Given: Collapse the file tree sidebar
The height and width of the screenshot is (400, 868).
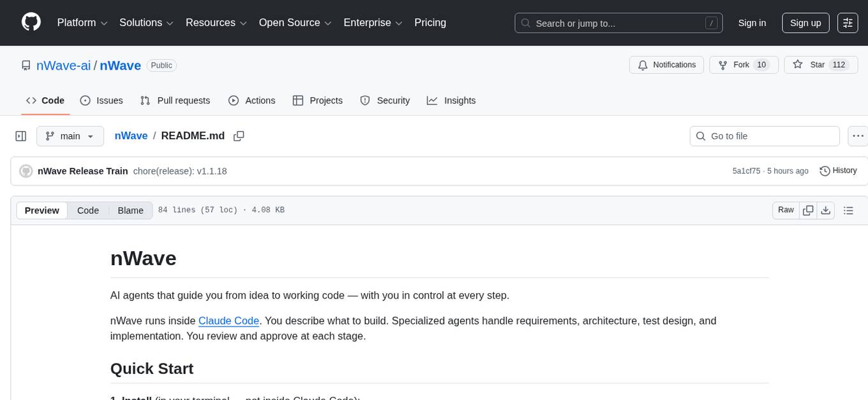Looking at the screenshot, I should [x=21, y=136].
